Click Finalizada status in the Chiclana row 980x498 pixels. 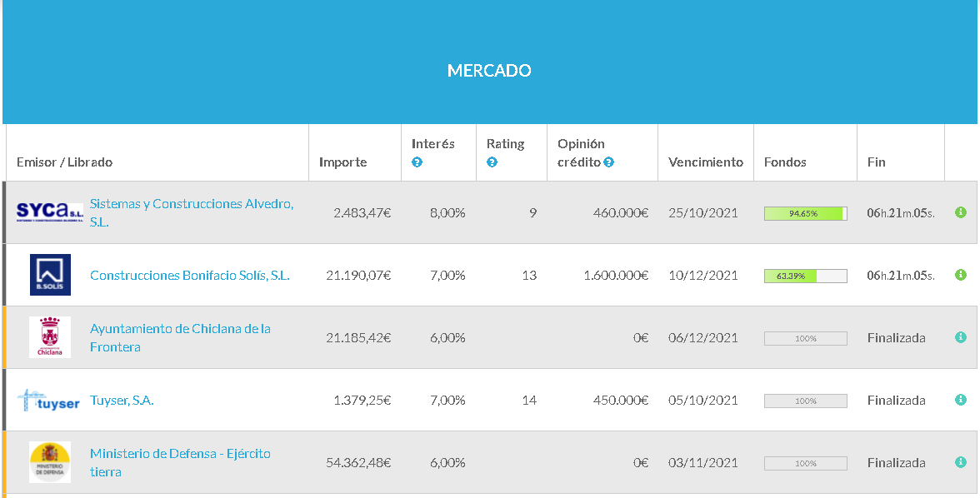coord(897,338)
